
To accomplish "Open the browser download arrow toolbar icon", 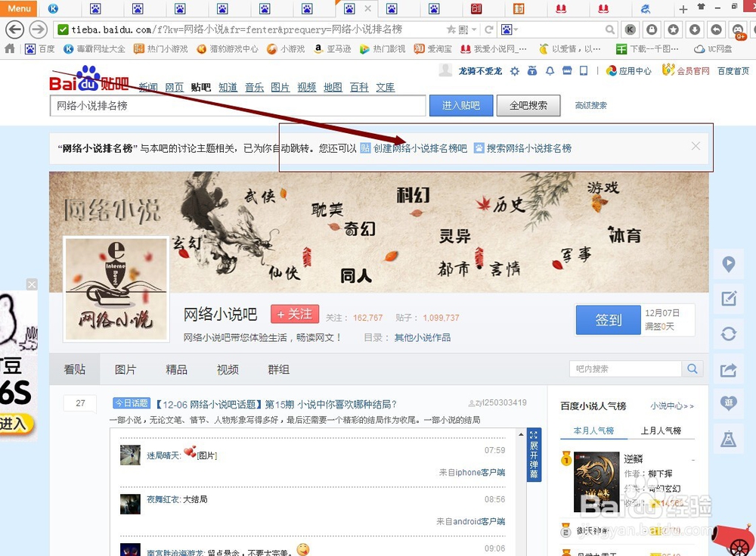I will click(695, 30).
